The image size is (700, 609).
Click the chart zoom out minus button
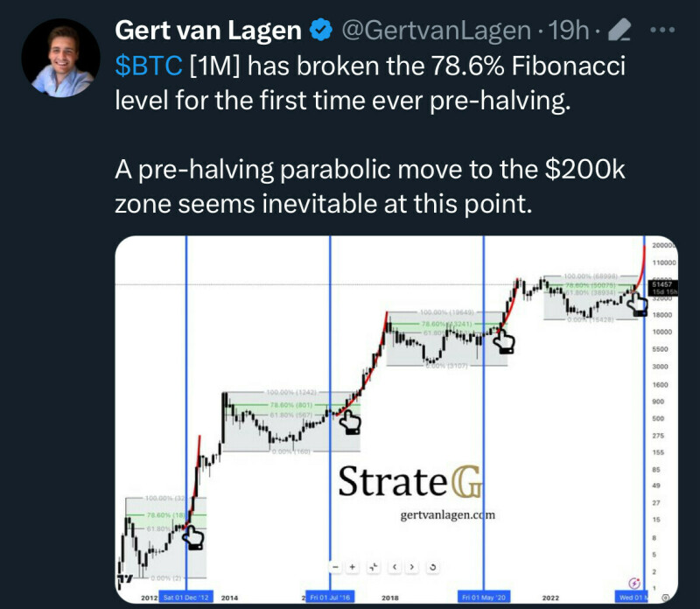334,567
